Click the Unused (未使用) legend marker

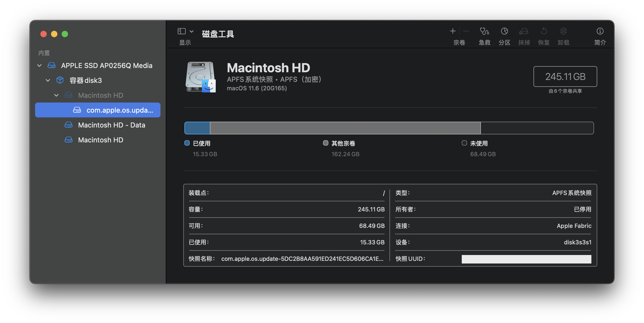[x=464, y=143]
